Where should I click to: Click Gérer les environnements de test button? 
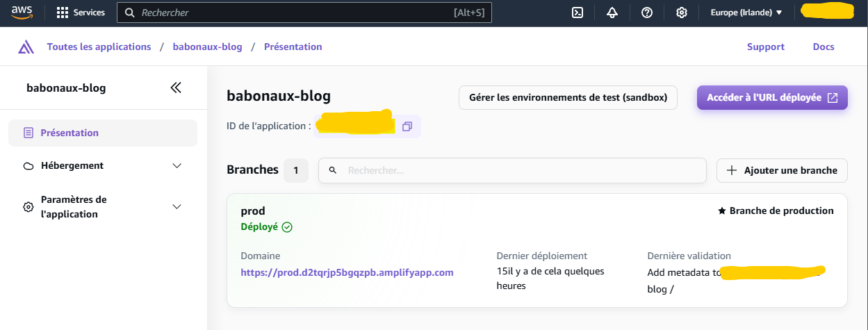tap(568, 98)
